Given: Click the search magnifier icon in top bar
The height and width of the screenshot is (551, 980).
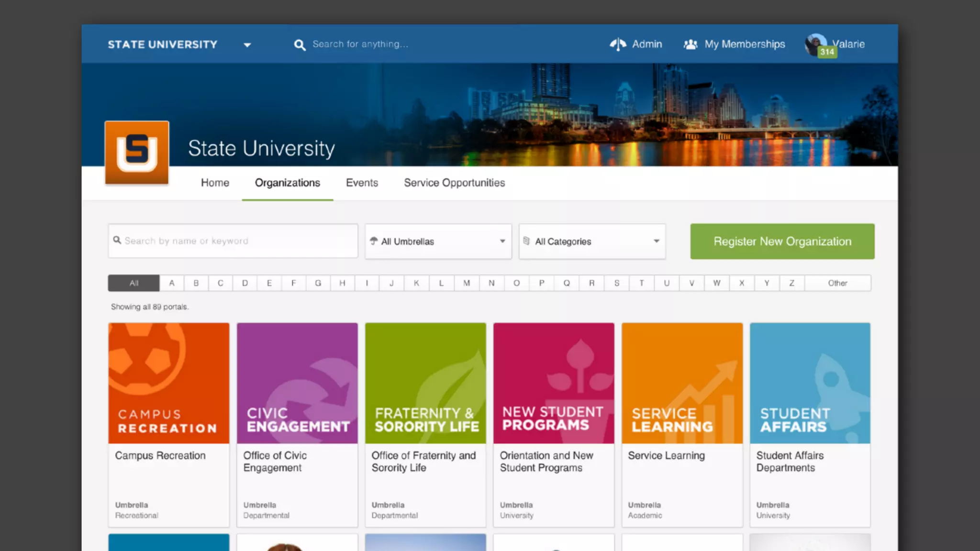Looking at the screenshot, I should (300, 45).
